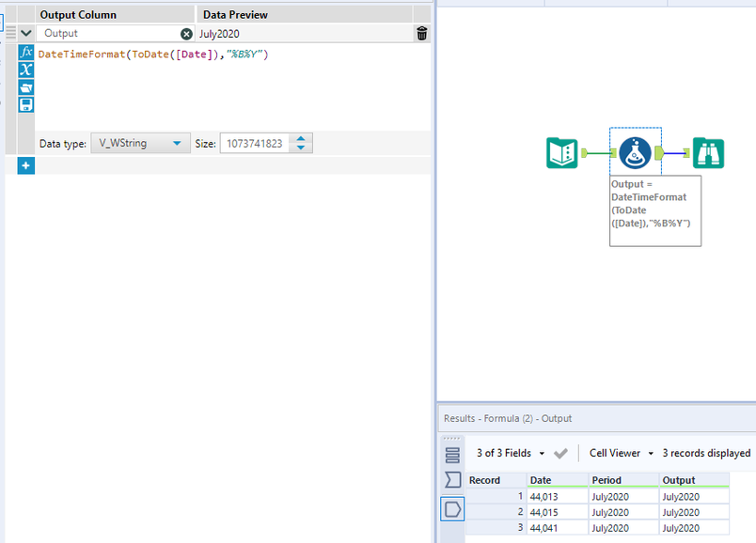Select the 44,041 Date cell
The height and width of the screenshot is (543, 756).
coord(558,528)
